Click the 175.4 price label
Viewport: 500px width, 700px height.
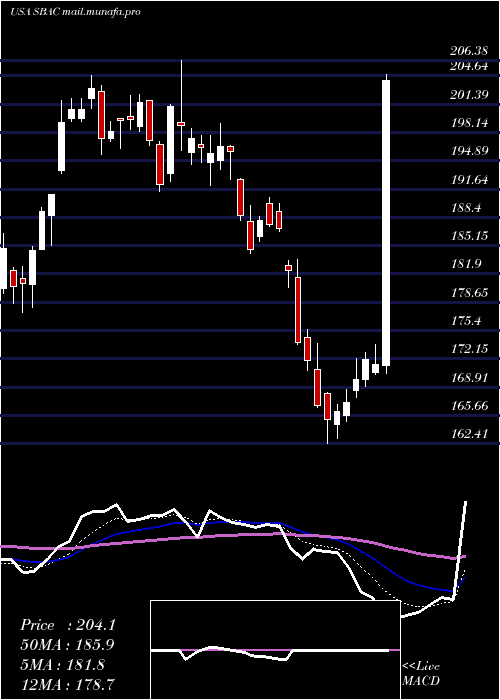pos(466,321)
